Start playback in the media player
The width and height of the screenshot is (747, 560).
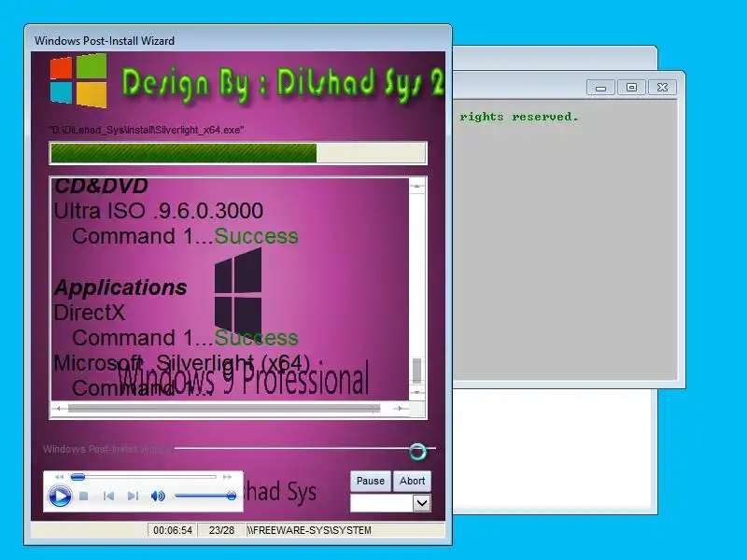point(60,497)
